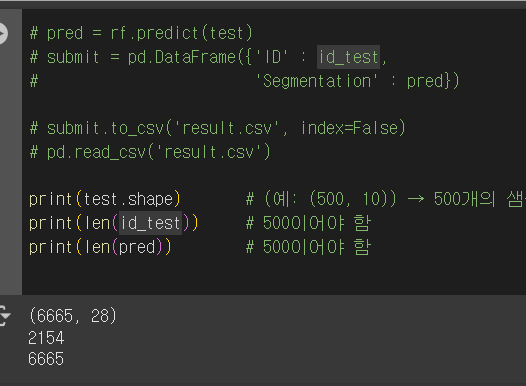Click highlighted id_test inside print(len())
The width and height of the screenshot is (526, 386).
150,223
